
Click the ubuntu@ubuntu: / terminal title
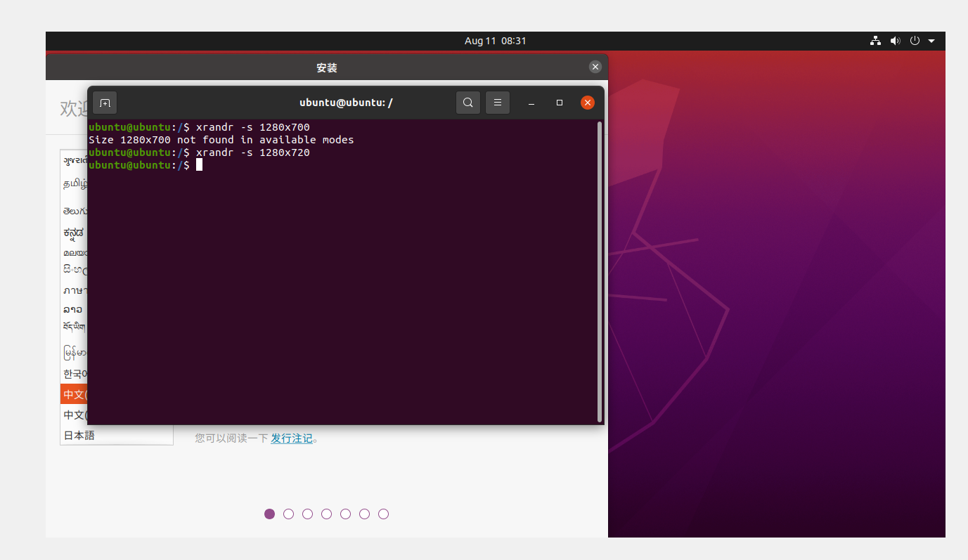point(346,103)
